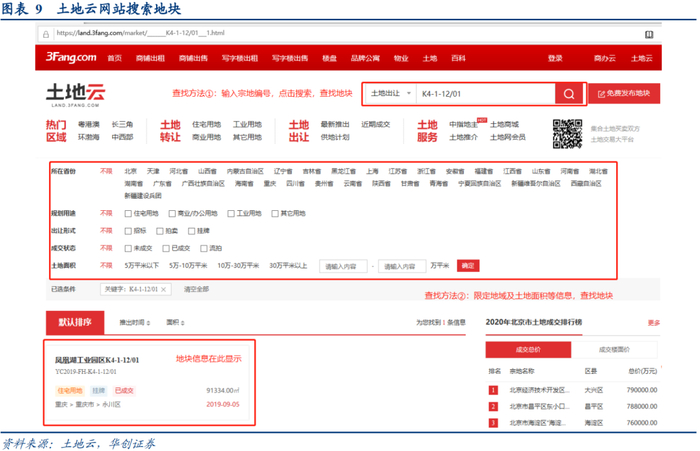Check the 已成交 checkbox
Image resolution: width=700 pixels, height=451 pixels.
[166, 248]
